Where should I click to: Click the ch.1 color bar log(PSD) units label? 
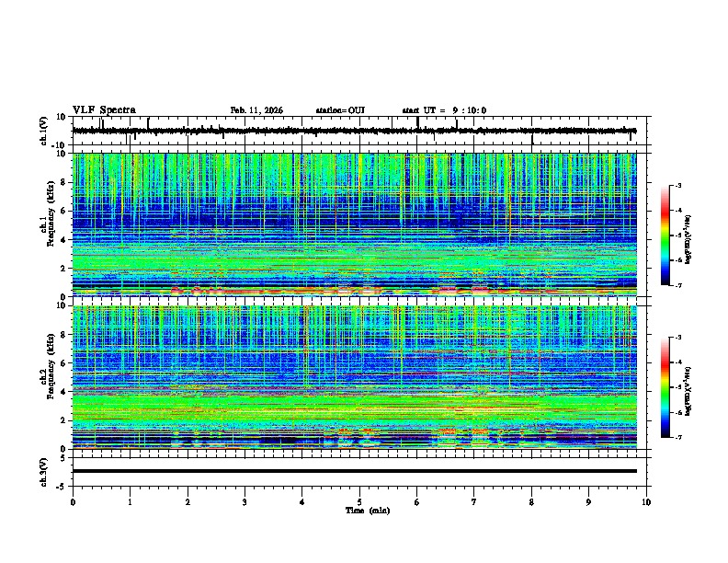688,239
